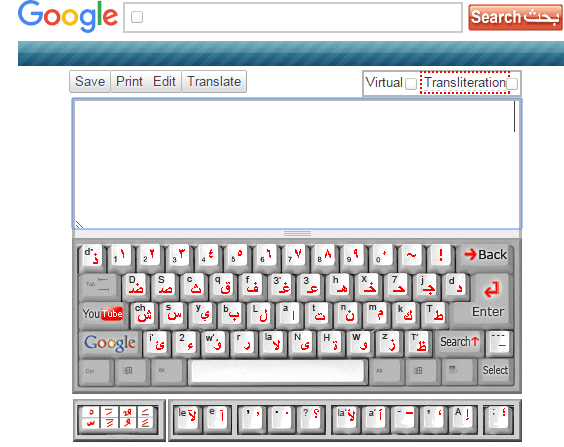The height and width of the screenshot is (447, 564).
Task: Open the Edit menu
Action: 164,82
